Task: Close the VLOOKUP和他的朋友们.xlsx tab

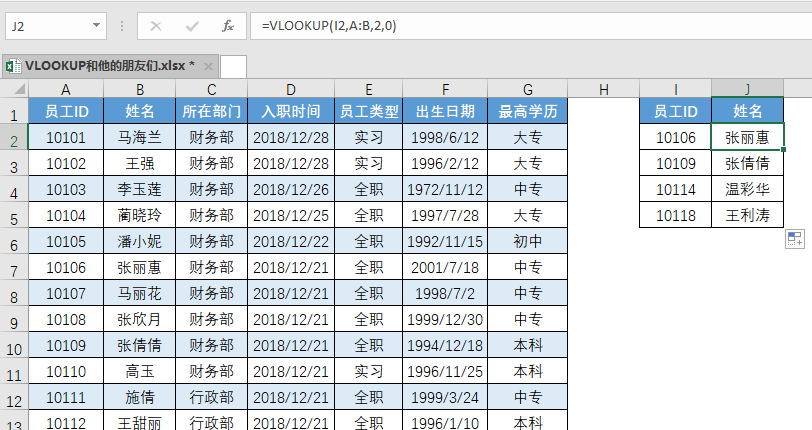Action: (x=208, y=66)
